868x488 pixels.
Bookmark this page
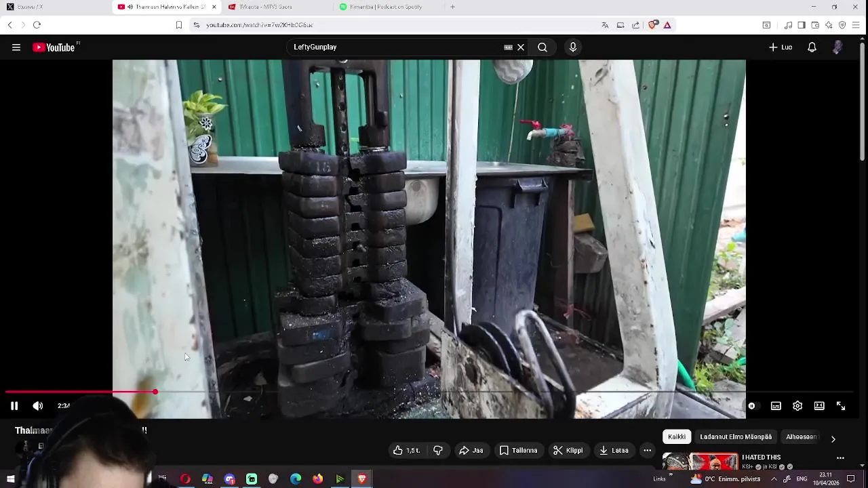[x=179, y=25]
